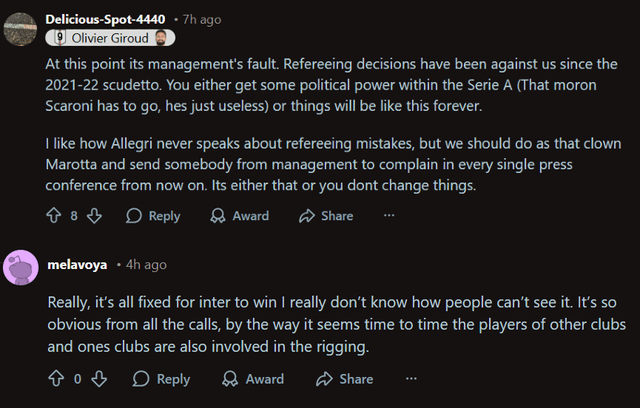Downvote Delicious-Spot-4440's comment
Image resolution: width=640 pixels, height=408 pixels.
coord(94,215)
